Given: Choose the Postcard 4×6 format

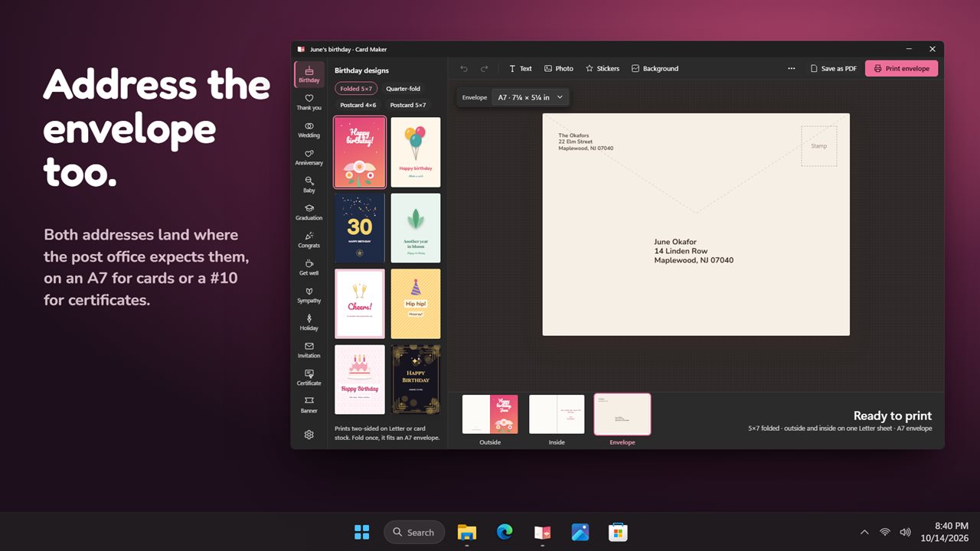Looking at the screenshot, I should pos(358,105).
